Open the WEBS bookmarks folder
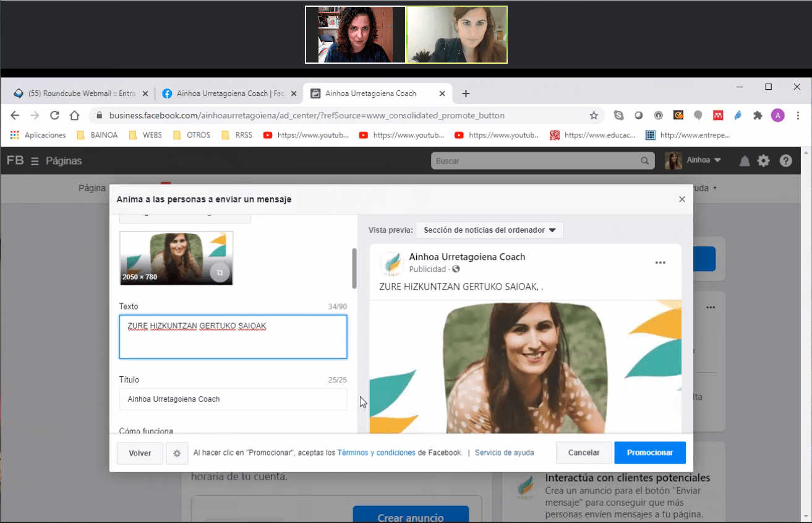 145,135
